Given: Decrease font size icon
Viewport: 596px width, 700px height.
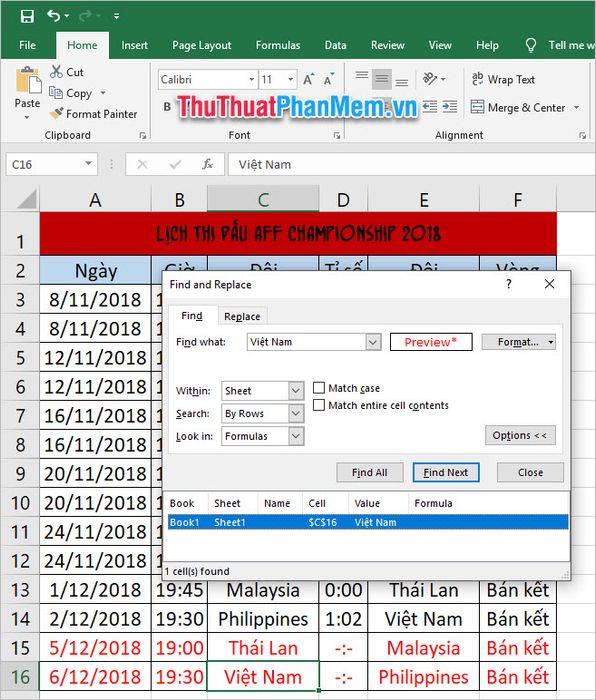Looking at the screenshot, I should click(329, 79).
